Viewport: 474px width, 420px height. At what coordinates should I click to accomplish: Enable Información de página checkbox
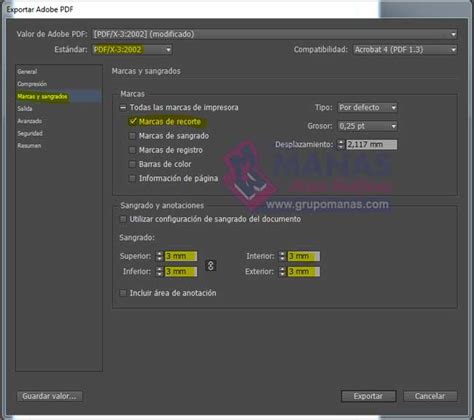(x=132, y=178)
